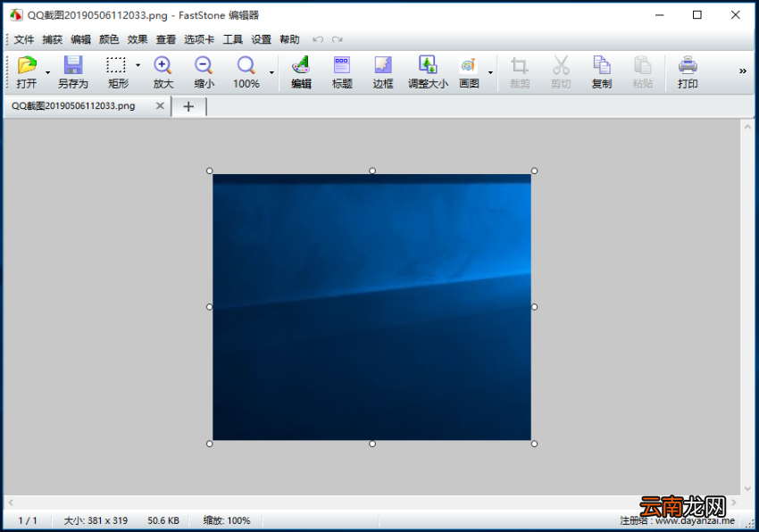
Task: Click the top-center resize handle of the image
Action: 372,170
